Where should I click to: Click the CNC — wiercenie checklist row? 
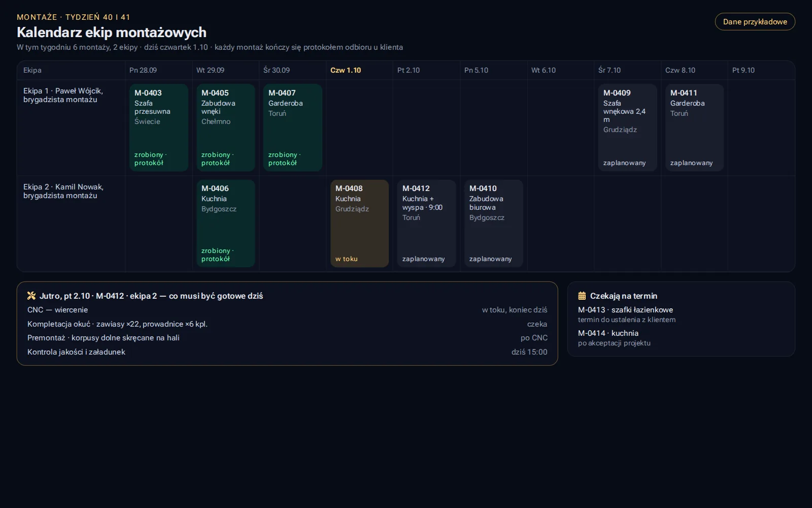click(x=287, y=310)
